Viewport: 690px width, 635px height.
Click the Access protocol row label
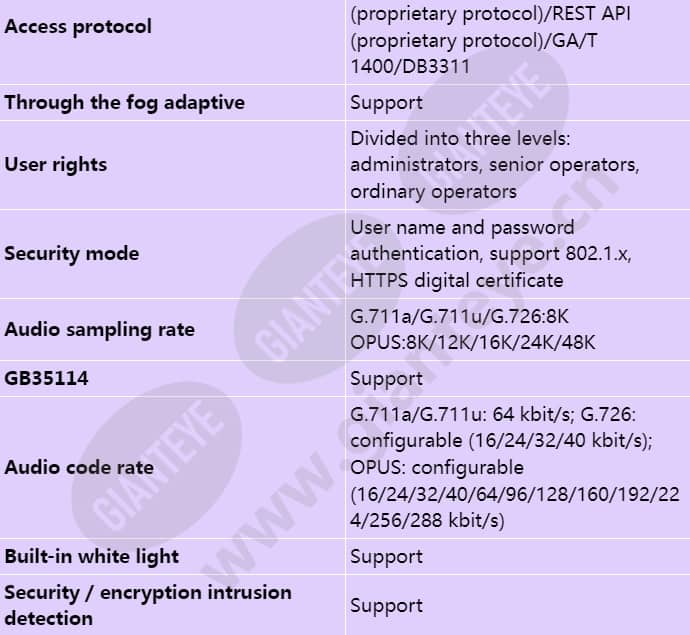click(x=78, y=26)
